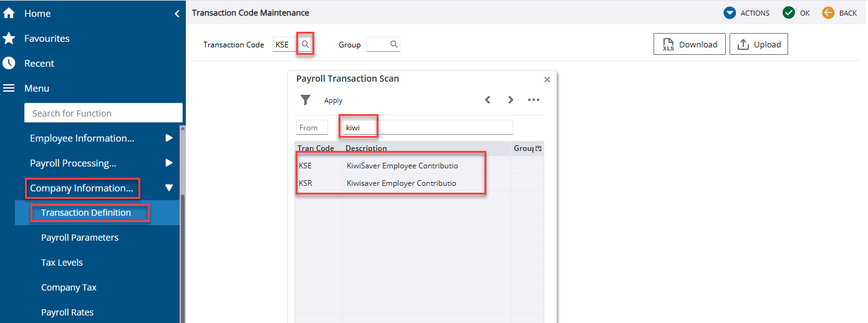Image resolution: width=868 pixels, height=323 pixels.
Task: Collapse the left sidebar with chevron
Action: pos(176,13)
